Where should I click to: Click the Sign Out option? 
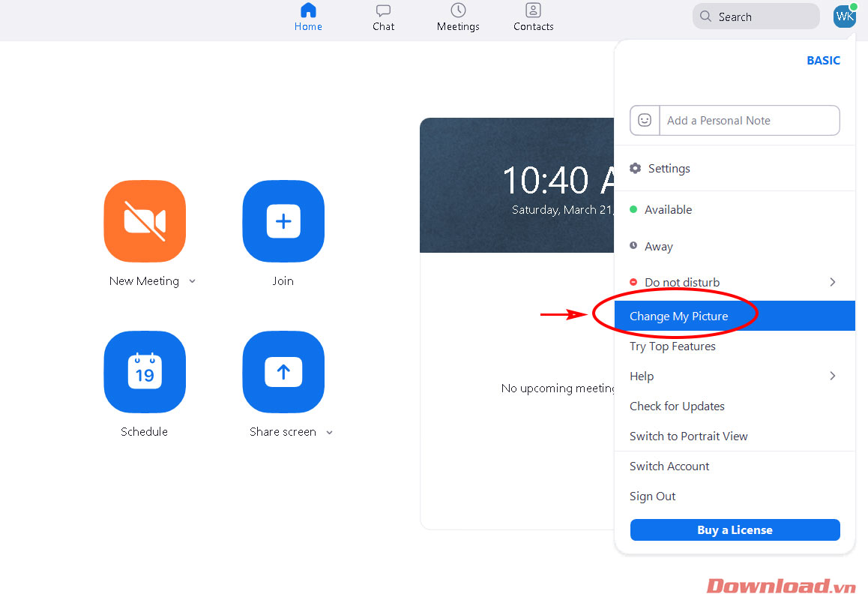[x=652, y=496]
